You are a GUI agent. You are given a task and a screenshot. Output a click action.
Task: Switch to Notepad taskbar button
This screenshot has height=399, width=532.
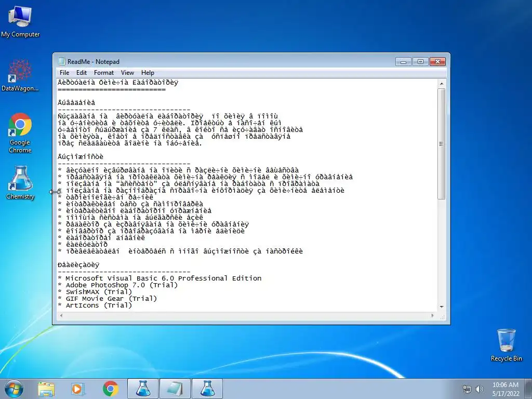point(175,389)
